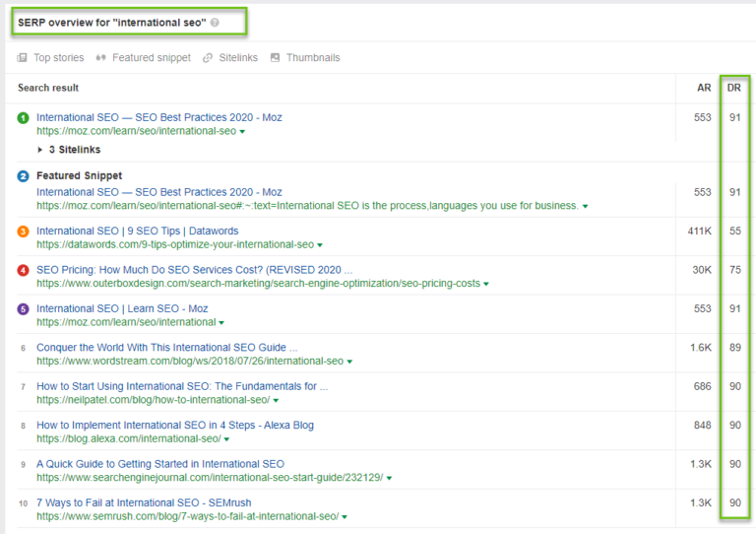Open the SEO Pricing result title

point(194,270)
